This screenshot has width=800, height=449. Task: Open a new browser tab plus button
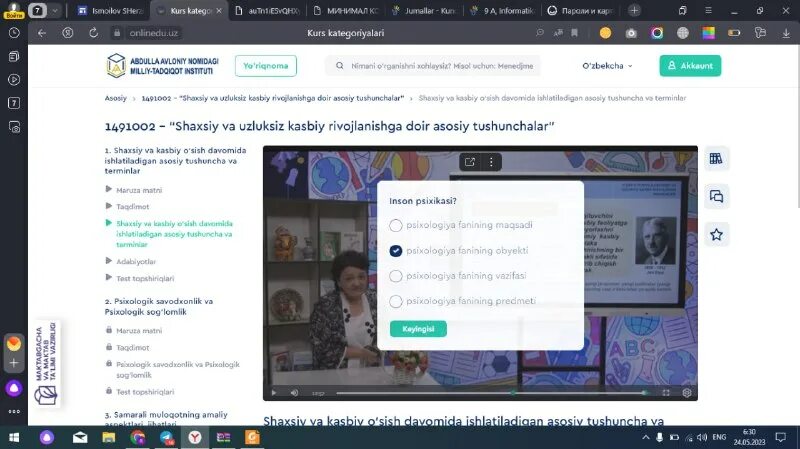point(634,11)
